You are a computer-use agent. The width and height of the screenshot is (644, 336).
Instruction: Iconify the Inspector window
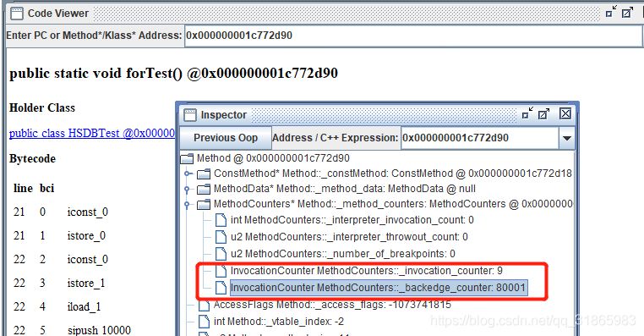coord(527,113)
